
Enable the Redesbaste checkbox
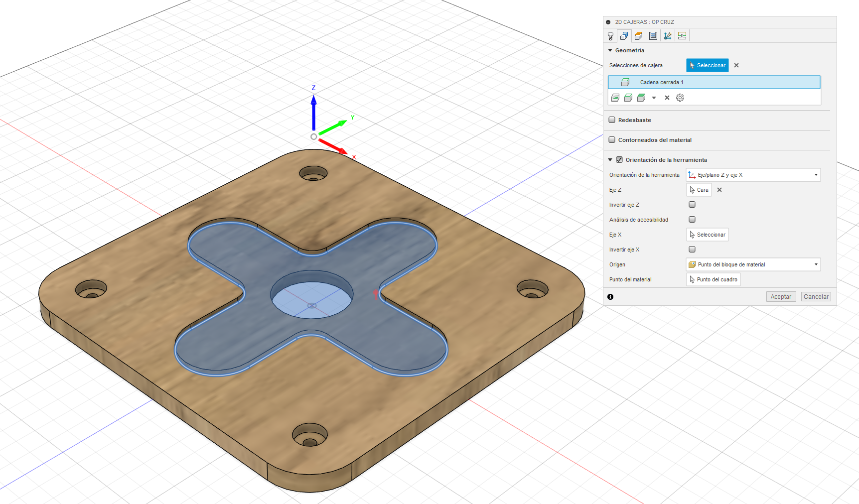click(x=612, y=120)
